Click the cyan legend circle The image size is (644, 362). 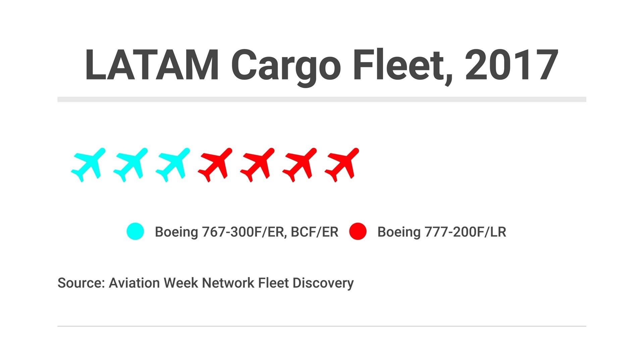(x=135, y=231)
